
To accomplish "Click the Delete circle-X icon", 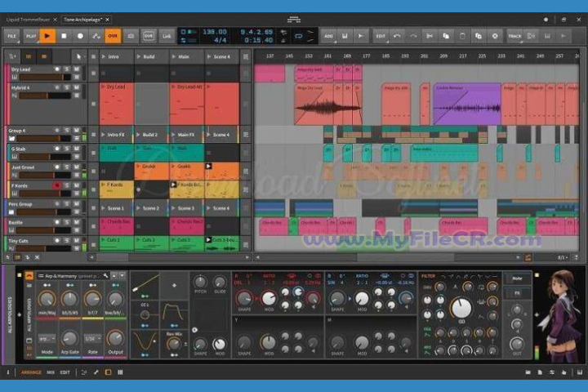I will (x=495, y=36).
